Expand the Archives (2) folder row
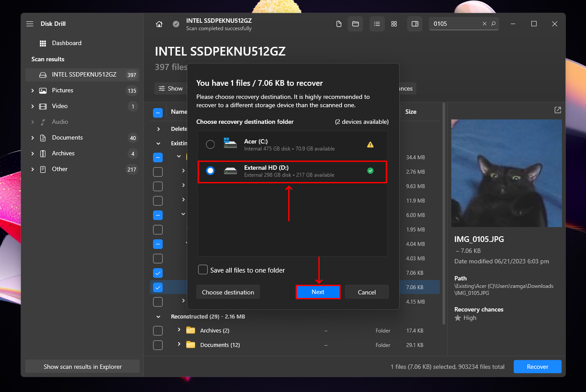The height and width of the screenshot is (392, 586). pyautogui.click(x=179, y=330)
